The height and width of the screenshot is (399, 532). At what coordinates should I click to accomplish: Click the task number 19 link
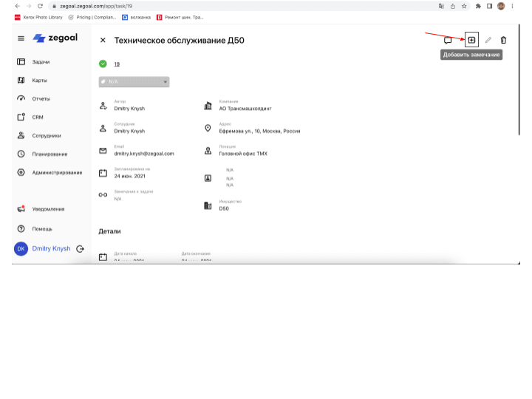click(117, 64)
